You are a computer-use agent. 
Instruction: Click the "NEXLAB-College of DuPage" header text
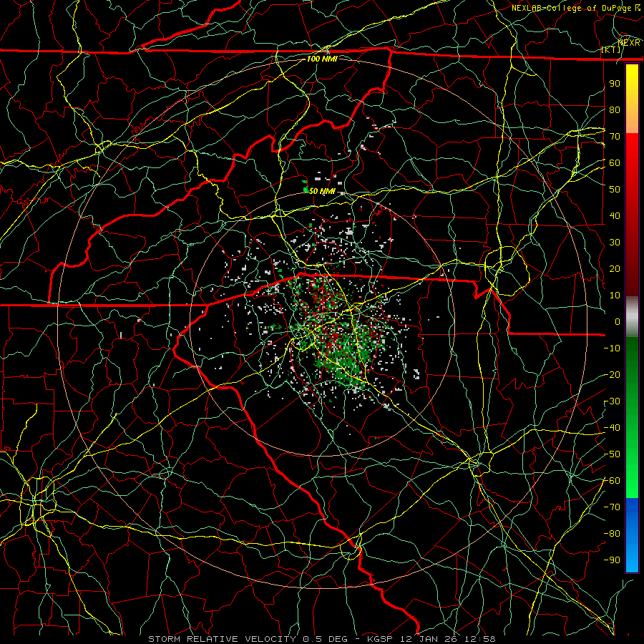[x=571, y=8]
